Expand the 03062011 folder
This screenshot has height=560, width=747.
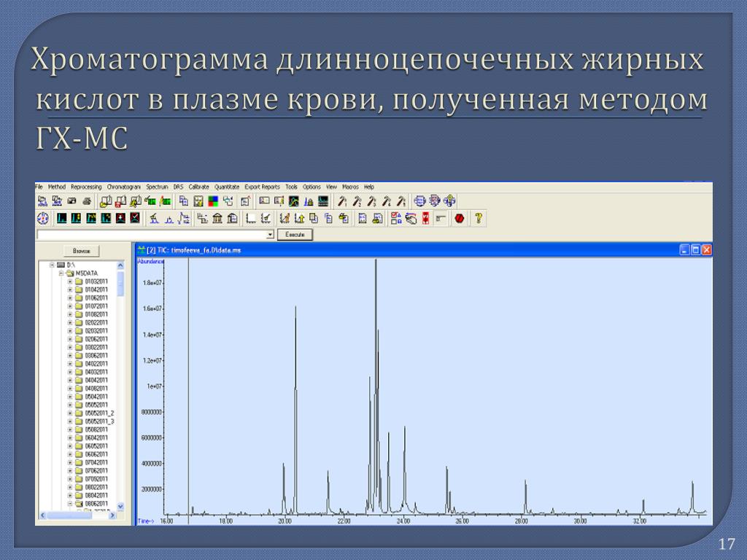coord(70,355)
